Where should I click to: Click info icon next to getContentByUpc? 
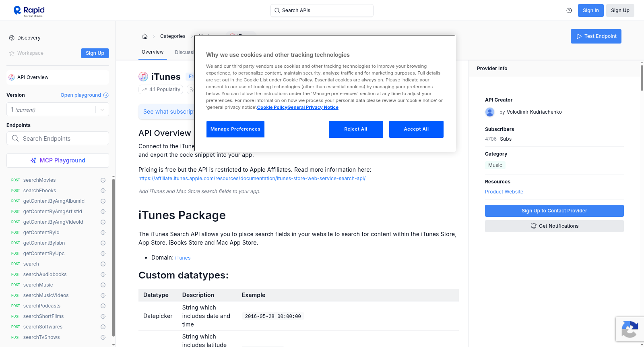(x=103, y=253)
